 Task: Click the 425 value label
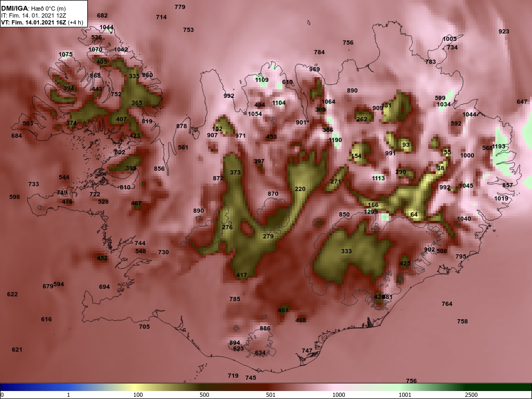(405, 263)
